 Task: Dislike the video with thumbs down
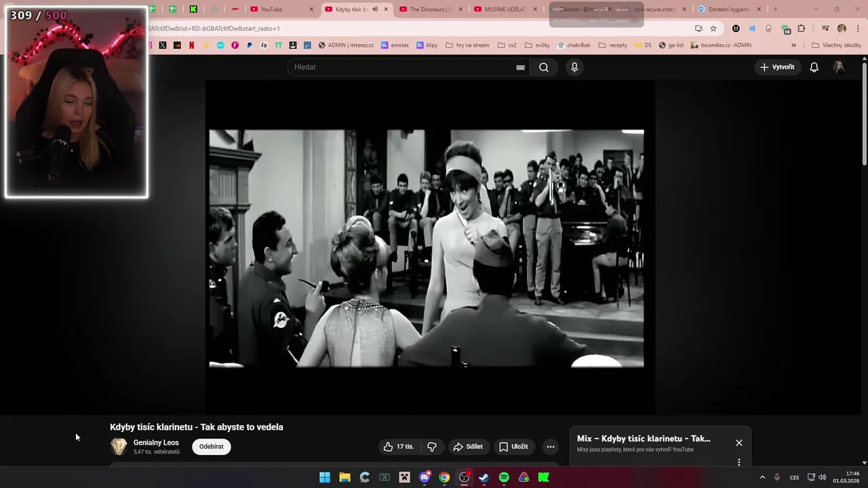(432, 447)
